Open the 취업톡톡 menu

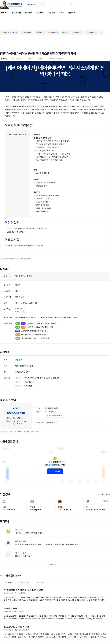point(72,12)
